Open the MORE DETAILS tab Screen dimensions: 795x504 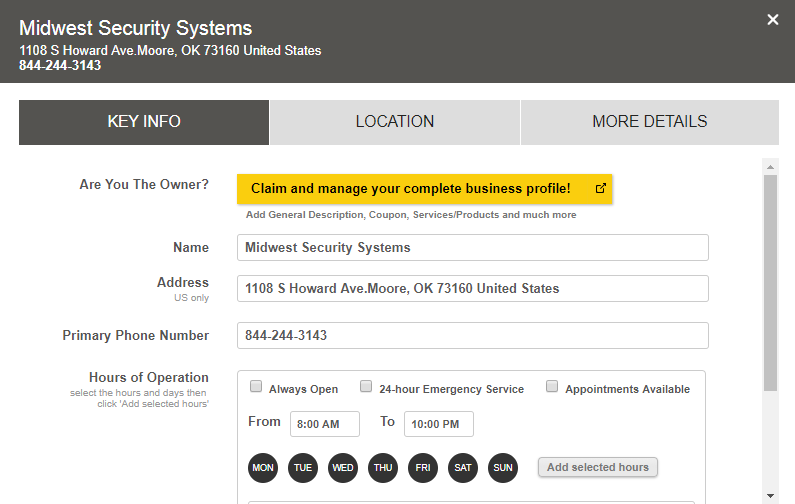pyautogui.click(x=649, y=122)
